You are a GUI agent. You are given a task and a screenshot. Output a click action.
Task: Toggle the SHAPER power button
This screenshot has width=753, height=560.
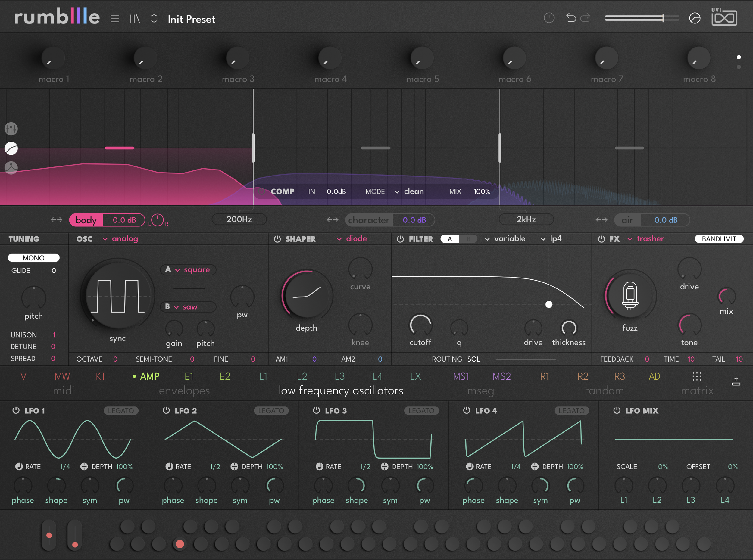(x=277, y=239)
